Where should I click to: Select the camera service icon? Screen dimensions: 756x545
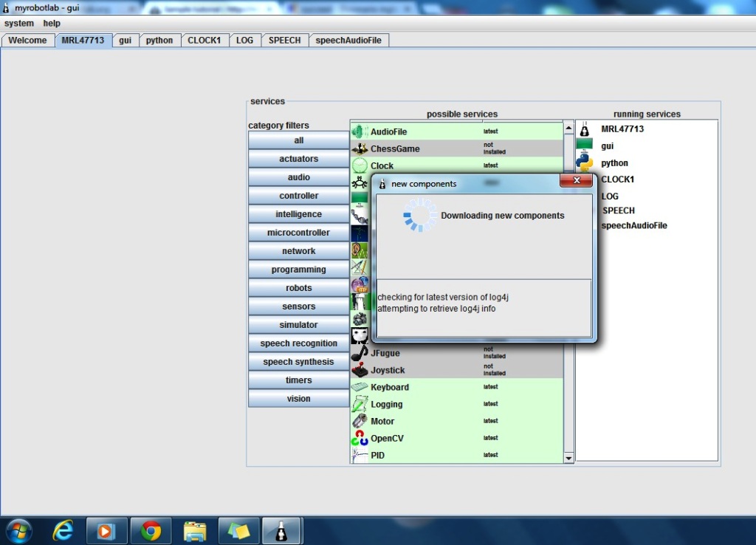(x=360, y=319)
